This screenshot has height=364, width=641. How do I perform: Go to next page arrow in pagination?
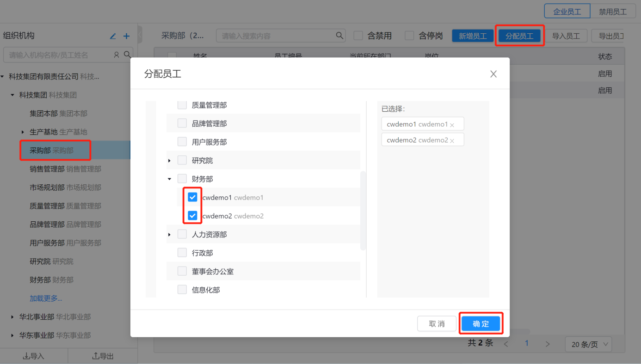pyautogui.click(x=548, y=344)
